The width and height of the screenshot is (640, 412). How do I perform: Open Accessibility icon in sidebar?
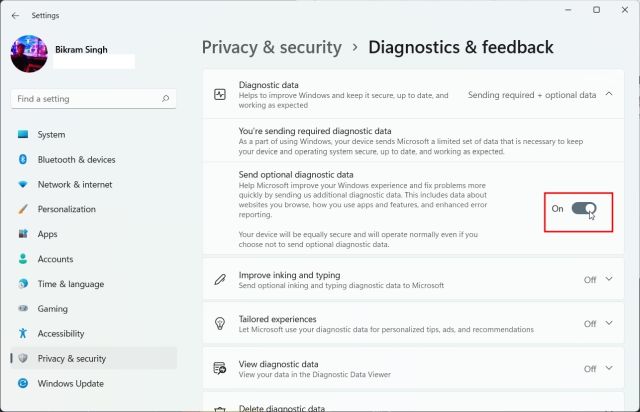tap(22, 334)
